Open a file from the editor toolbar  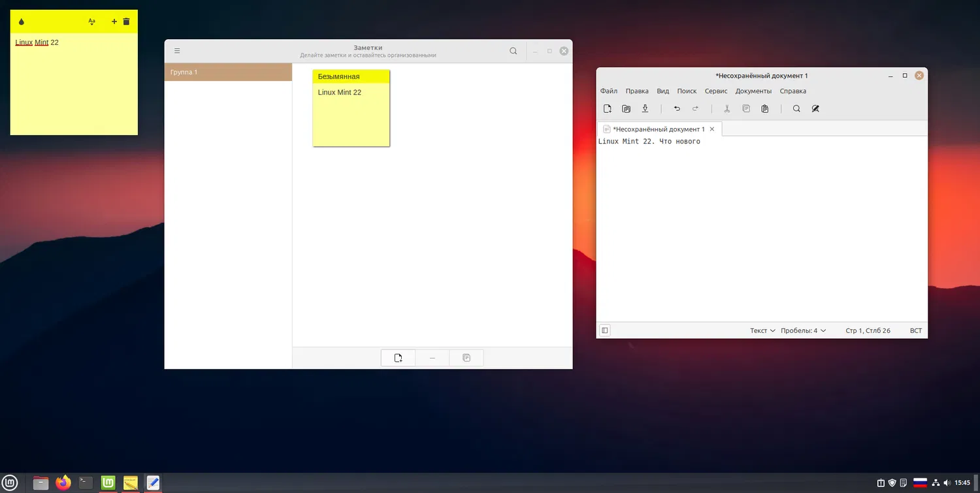[627, 109]
